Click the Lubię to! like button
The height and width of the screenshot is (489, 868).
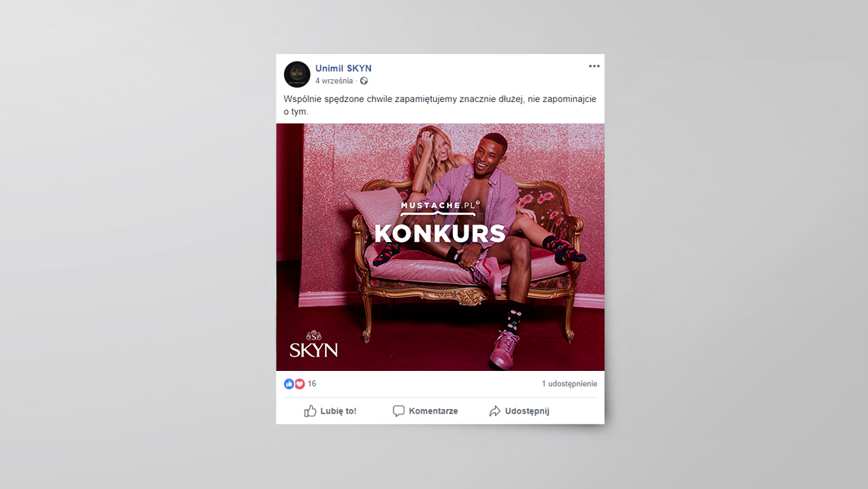pyautogui.click(x=330, y=411)
